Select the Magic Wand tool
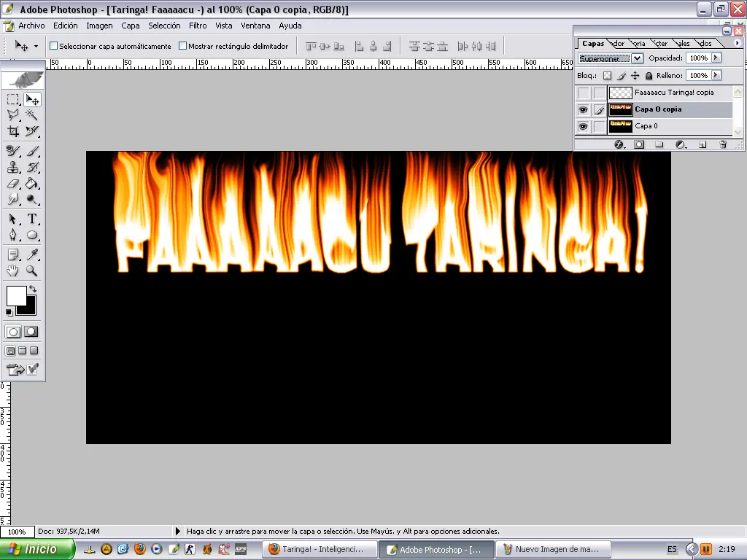Image resolution: width=747 pixels, height=560 pixels. coord(32,114)
